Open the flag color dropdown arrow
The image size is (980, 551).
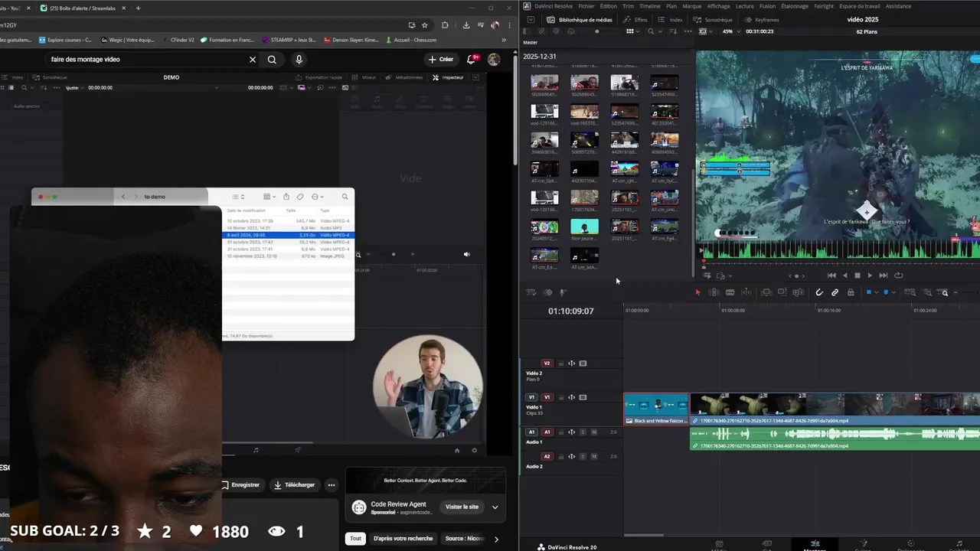(877, 292)
